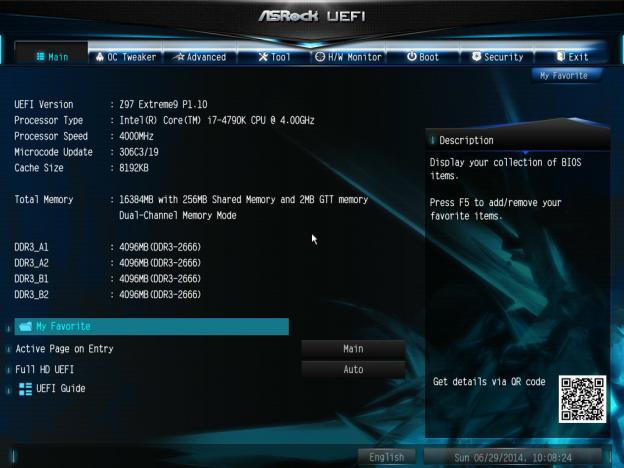Go to the Tool tab

click(x=274, y=57)
